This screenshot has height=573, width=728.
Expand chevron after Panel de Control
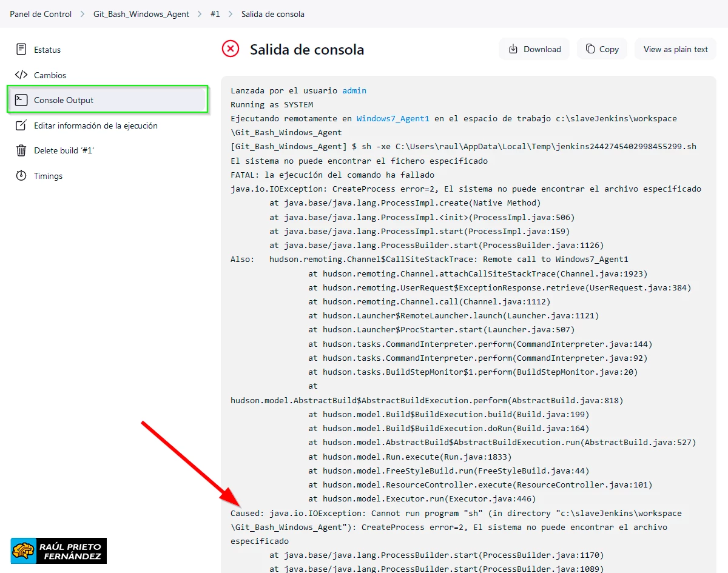(x=83, y=14)
